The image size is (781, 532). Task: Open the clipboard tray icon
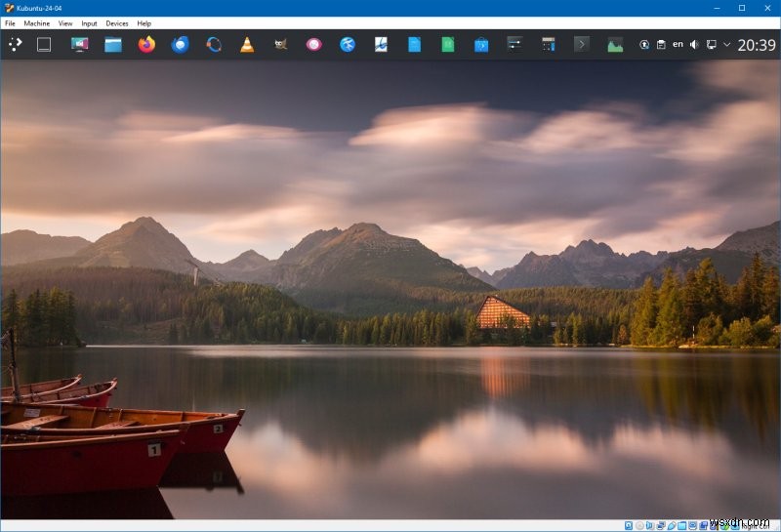(661, 44)
